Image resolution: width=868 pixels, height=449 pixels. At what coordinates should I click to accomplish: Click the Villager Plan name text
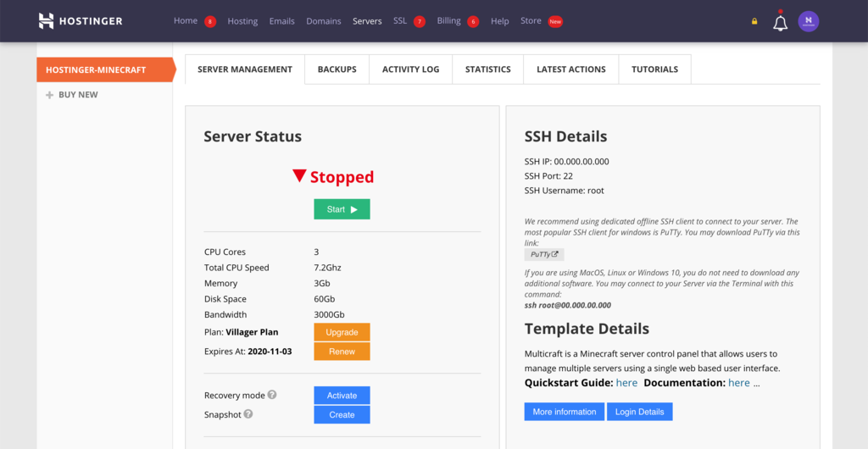pos(252,332)
